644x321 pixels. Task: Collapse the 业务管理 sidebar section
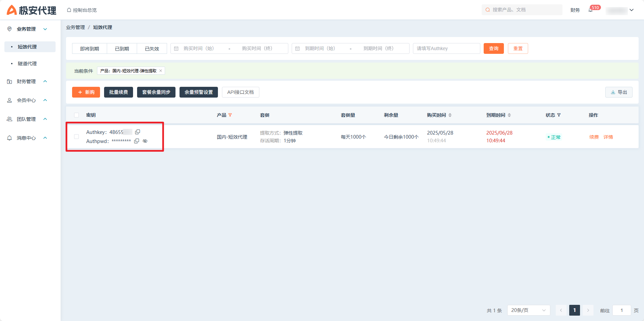pyautogui.click(x=45, y=29)
